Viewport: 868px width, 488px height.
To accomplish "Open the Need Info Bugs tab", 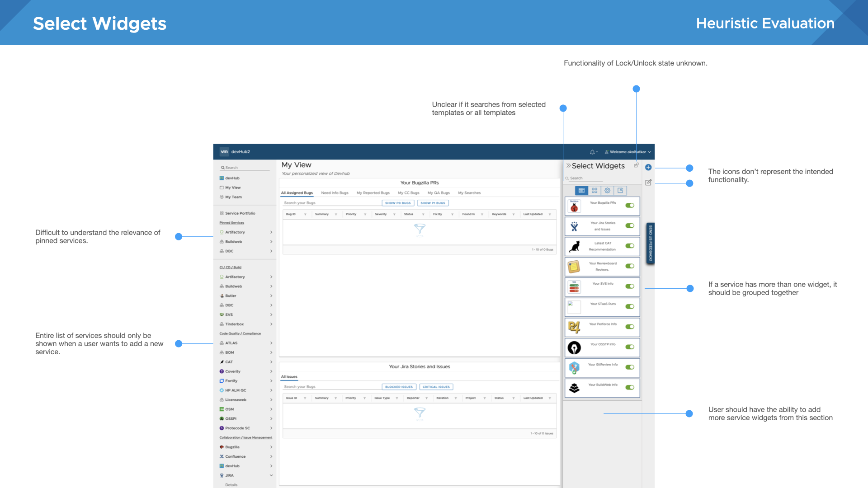I will coord(335,193).
